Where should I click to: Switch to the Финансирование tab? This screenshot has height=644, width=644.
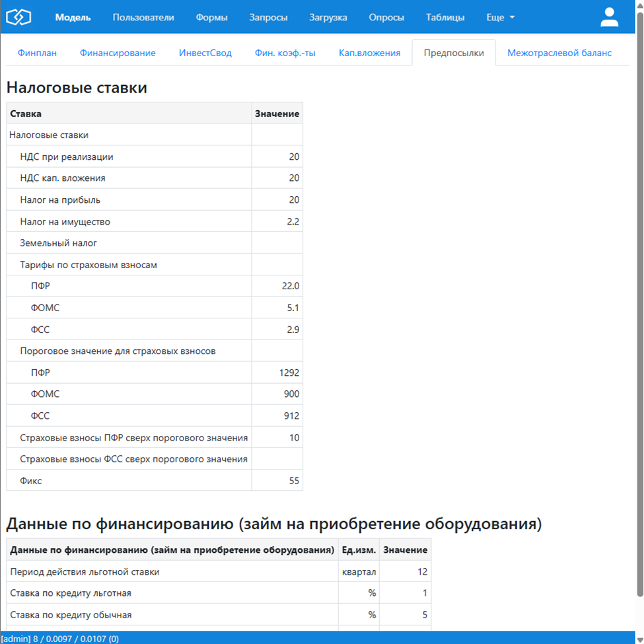118,53
